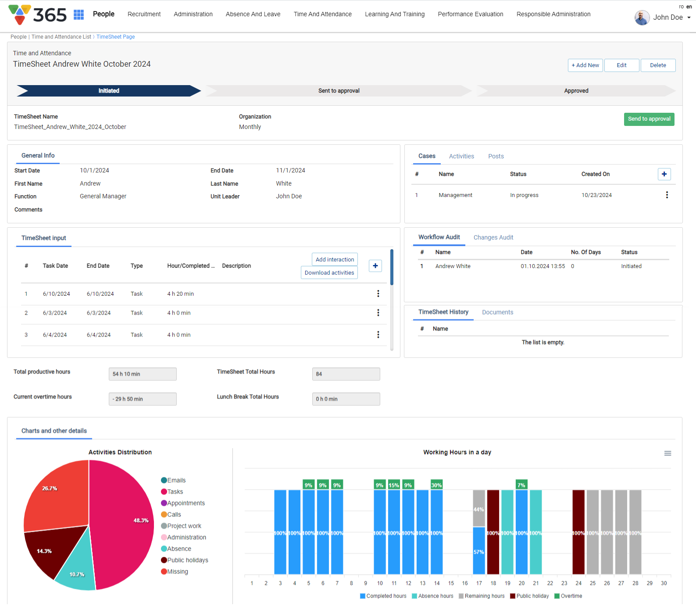This screenshot has width=696, height=616.
Task: Toggle Public holidays pie legend item
Action: point(187,560)
